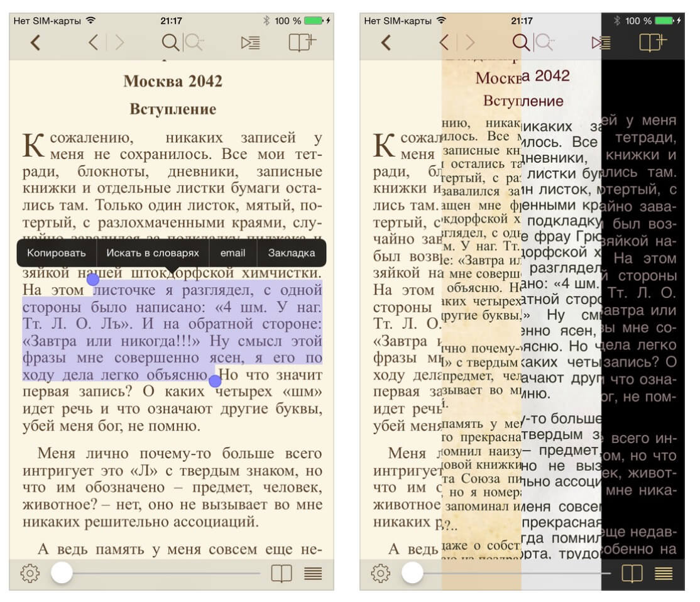This screenshot has width=700, height=602.
Task: Tap the find-next magnifier in left toolbar
Action: tap(195, 43)
